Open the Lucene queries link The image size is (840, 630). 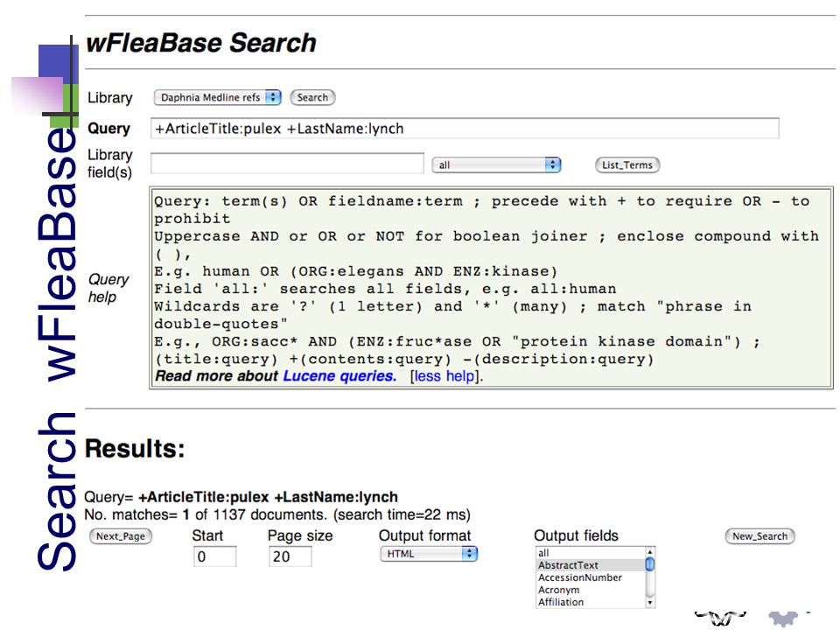point(339,376)
